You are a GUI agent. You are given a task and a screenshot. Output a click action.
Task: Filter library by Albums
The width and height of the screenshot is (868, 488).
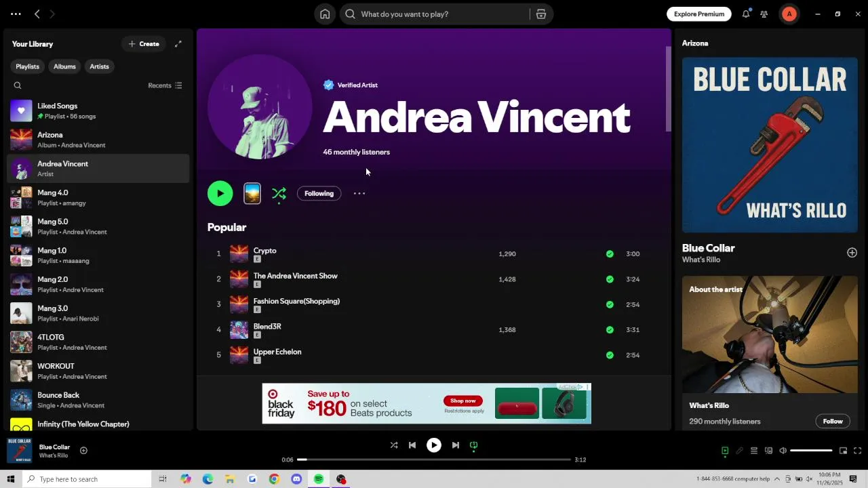click(64, 66)
